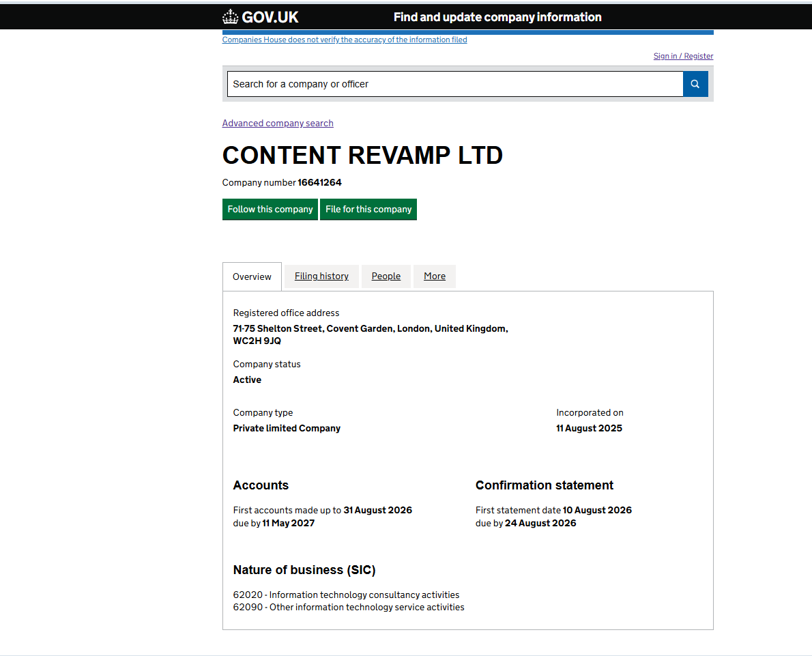Switch to the People tab

click(x=386, y=276)
